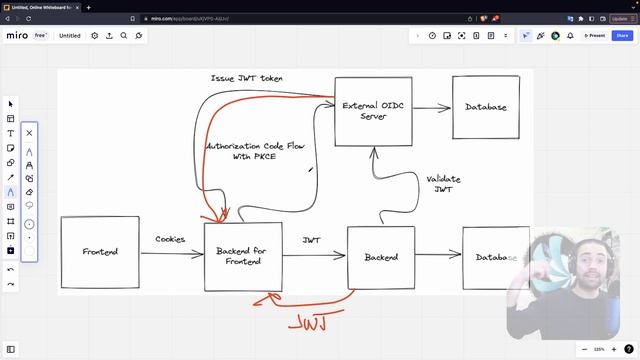Click the active Pen tool in left toolbar

[x=11, y=192]
